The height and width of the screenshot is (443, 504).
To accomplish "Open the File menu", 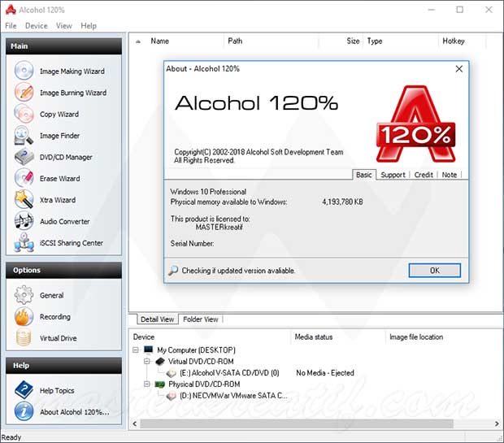I will [11, 26].
